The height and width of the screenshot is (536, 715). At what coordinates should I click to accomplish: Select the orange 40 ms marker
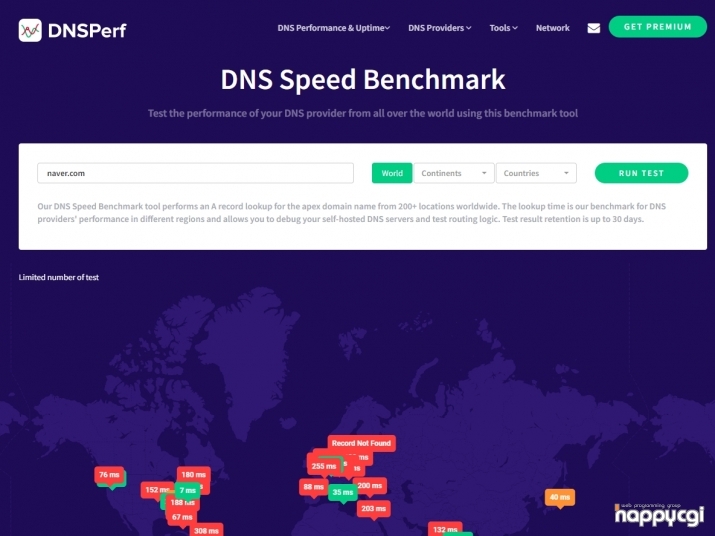click(560, 497)
